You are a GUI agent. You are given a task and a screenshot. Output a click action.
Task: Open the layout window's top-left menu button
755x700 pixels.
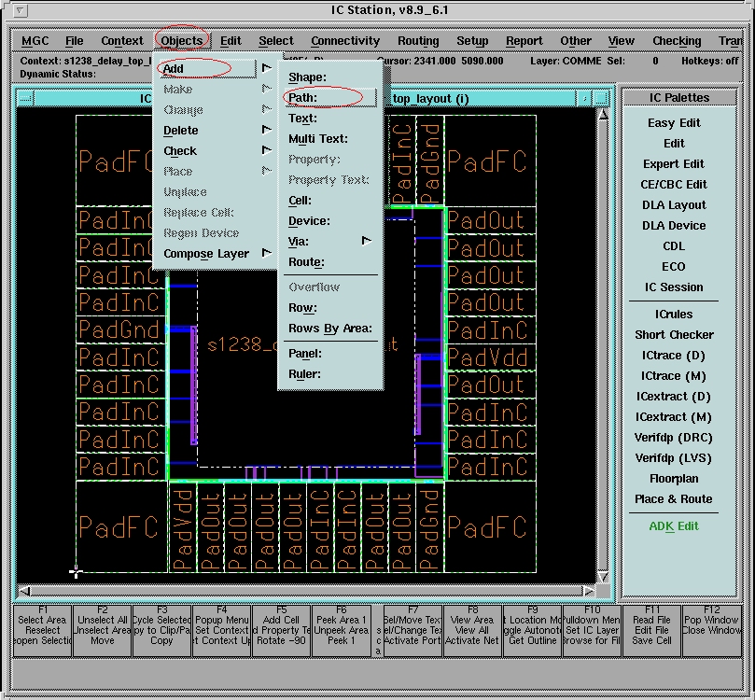(x=25, y=98)
